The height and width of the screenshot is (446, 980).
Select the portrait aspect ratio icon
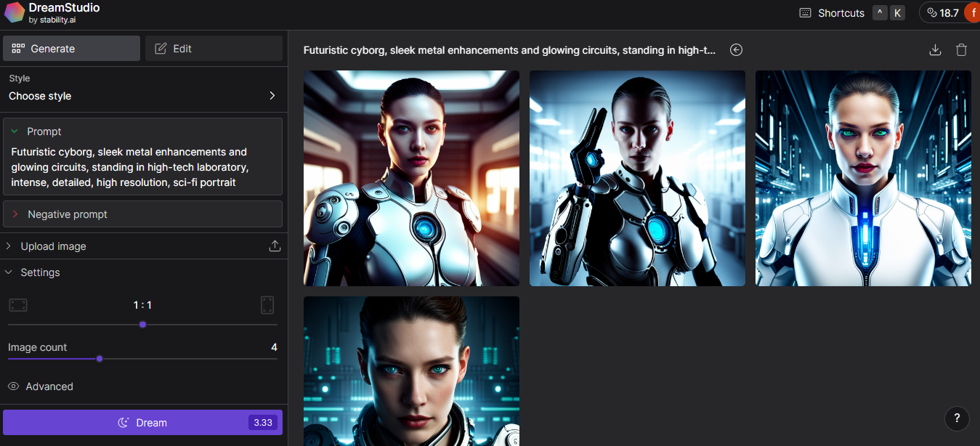[267, 305]
